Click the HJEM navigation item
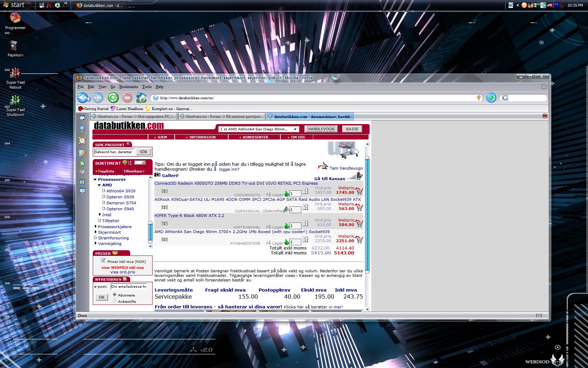 click(x=161, y=137)
